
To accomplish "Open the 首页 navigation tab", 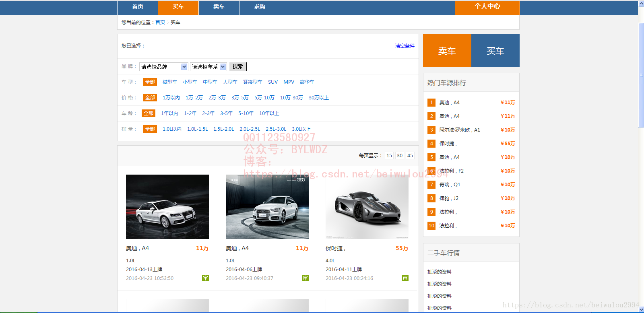I will [138, 7].
